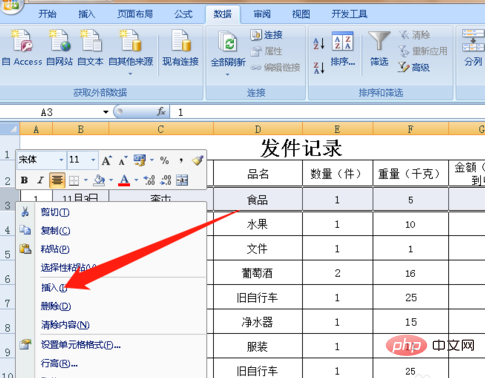Open the Sort (排序) dialog
Screen dimensions: 485x378
click(x=343, y=48)
